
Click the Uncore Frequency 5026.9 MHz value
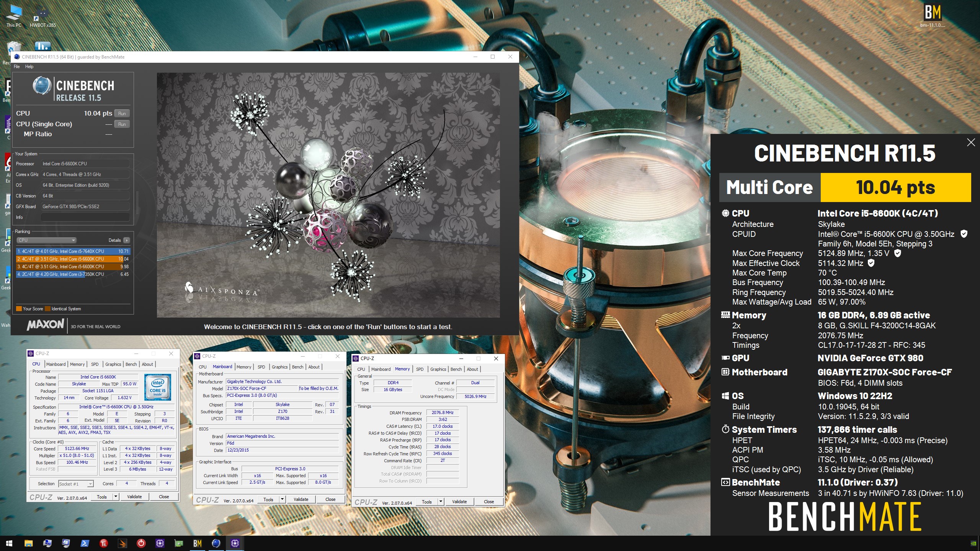pos(475,396)
